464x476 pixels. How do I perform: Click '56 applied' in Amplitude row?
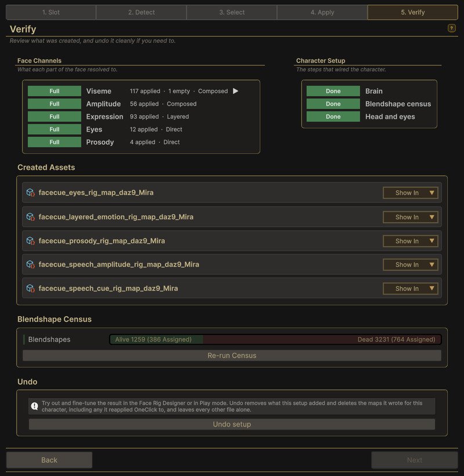[144, 104]
